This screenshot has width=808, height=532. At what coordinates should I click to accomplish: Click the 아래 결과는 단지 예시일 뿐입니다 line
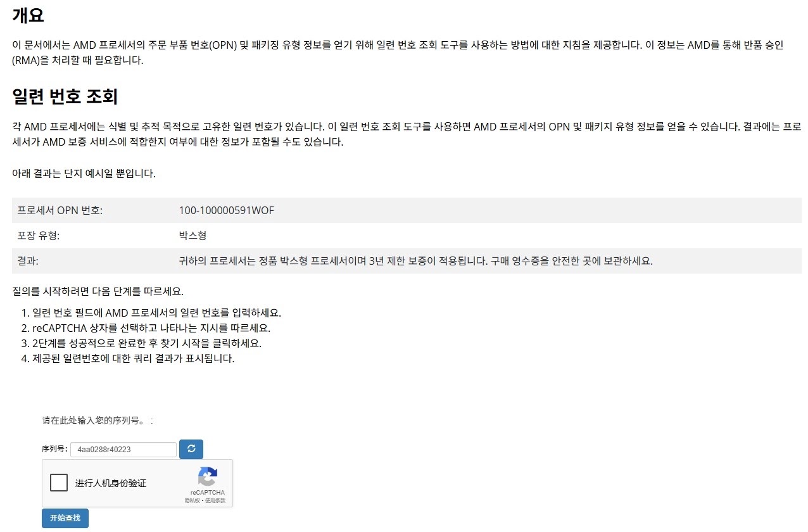[84, 174]
